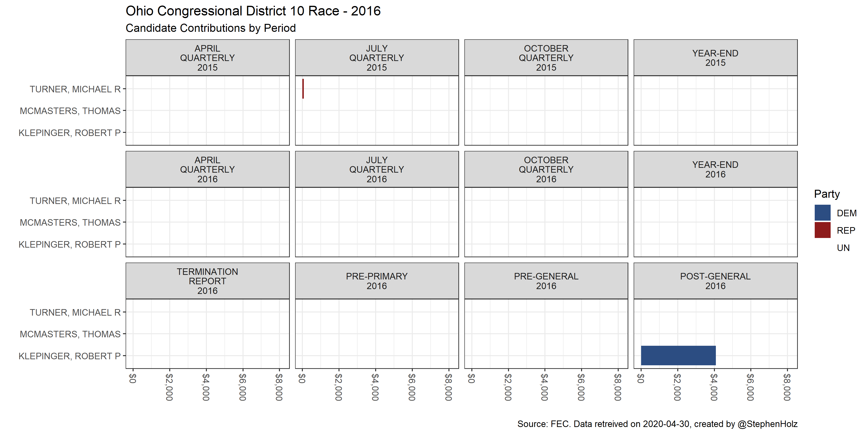Click the blue DEM legend swatch
Screen dimensions: 868x434
(x=822, y=213)
